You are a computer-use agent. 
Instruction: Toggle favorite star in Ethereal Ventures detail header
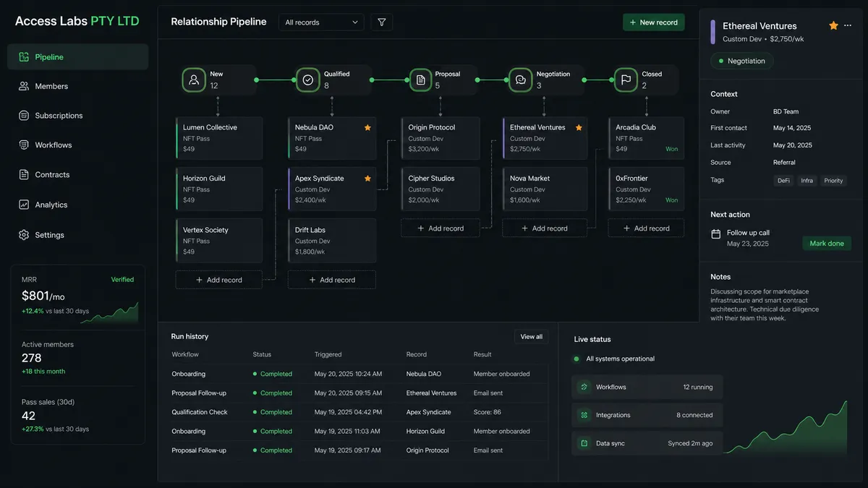833,25
